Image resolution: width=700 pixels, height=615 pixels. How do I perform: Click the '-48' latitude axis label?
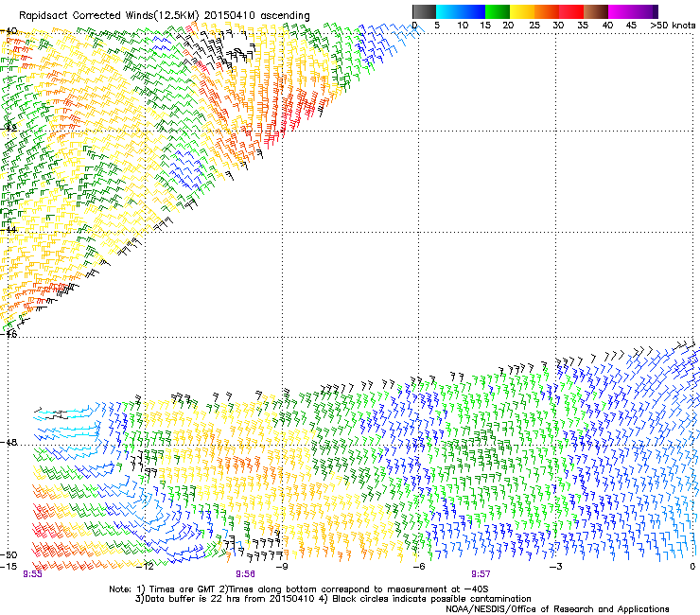pyautogui.click(x=9, y=442)
